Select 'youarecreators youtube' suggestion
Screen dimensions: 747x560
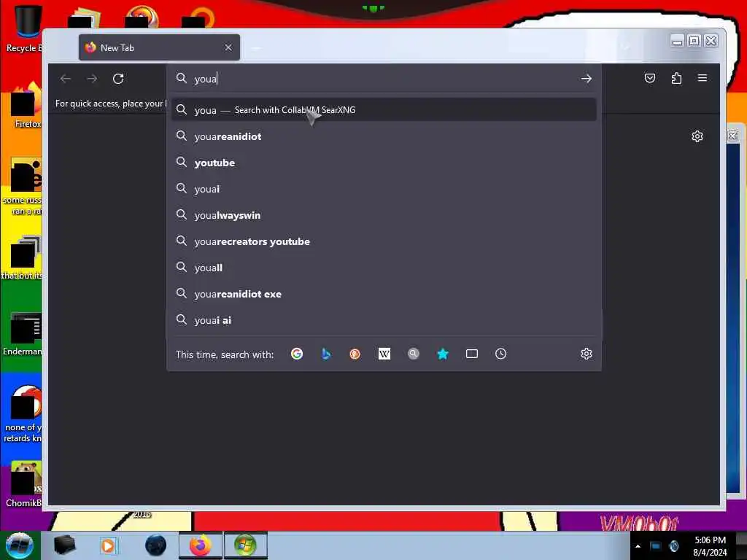(384, 241)
